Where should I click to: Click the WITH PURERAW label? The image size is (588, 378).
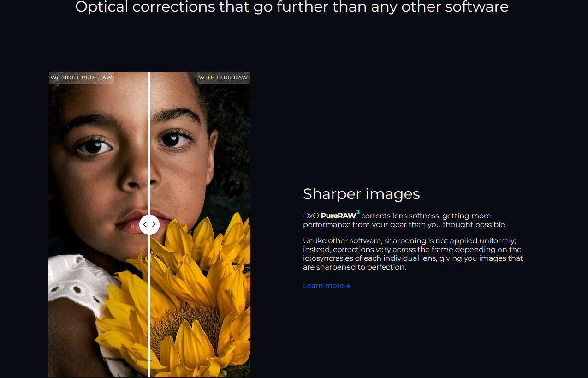223,78
